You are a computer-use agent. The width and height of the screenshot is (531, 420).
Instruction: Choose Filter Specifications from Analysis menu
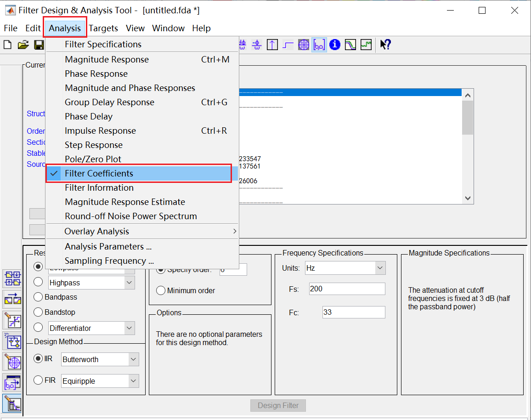tap(142, 45)
